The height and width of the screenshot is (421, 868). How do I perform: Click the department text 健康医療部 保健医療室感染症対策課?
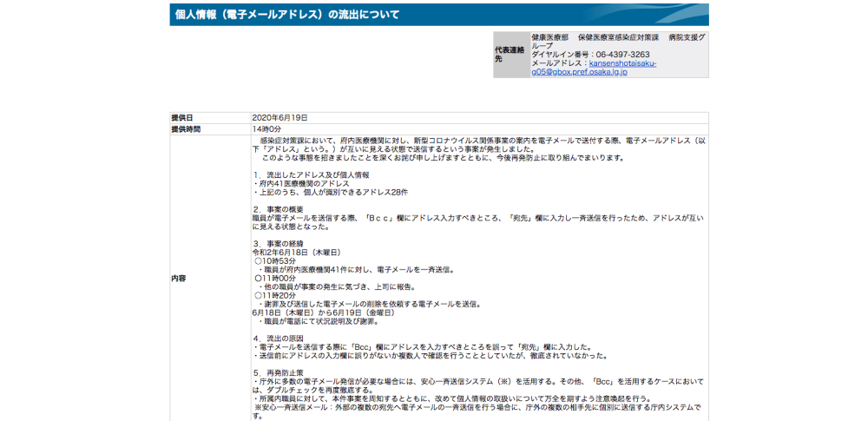pos(595,37)
